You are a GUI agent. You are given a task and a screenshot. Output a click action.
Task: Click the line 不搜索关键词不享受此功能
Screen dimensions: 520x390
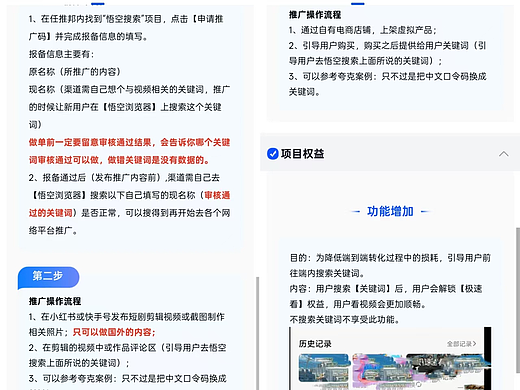(x=344, y=320)
